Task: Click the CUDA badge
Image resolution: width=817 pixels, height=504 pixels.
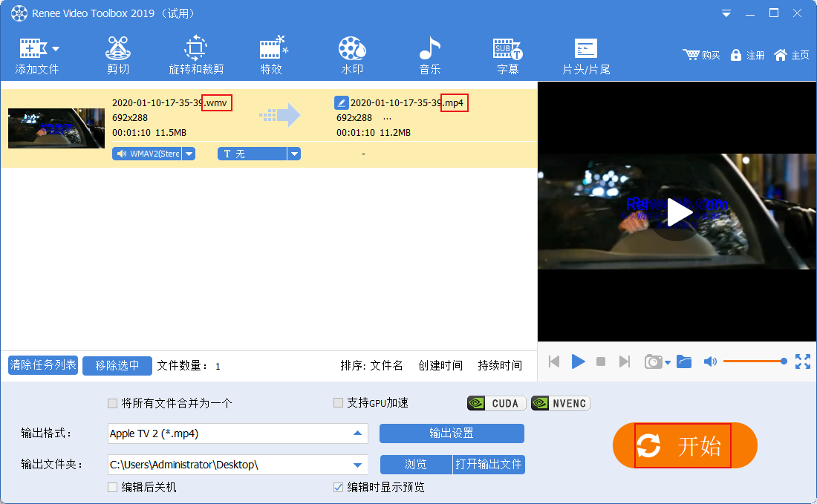Action: pos(497,403)
